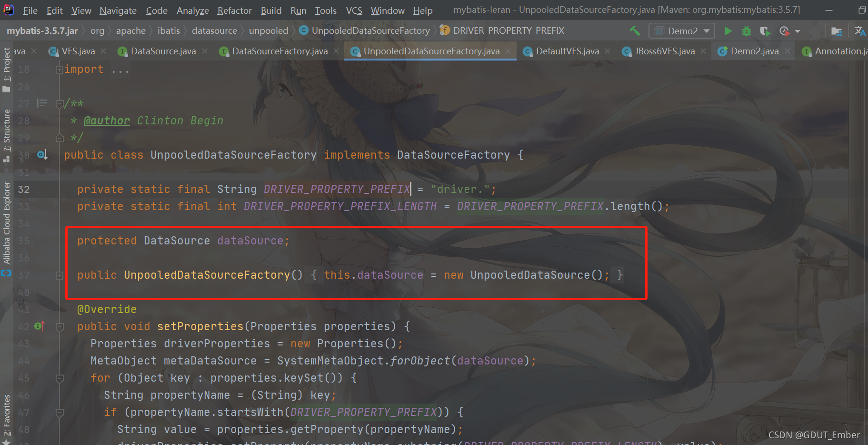The image size is (868, 445).
Task: Click UnpooledDataSourceFactory breadcrumb item
Action: [x=365, y=31]
